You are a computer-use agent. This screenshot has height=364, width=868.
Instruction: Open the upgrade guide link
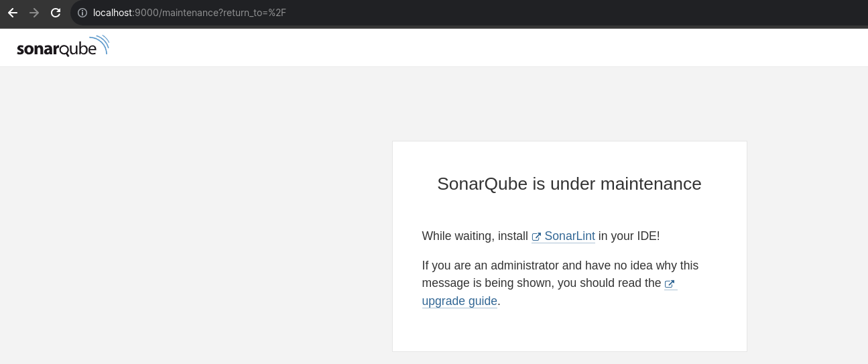point(460,301)
